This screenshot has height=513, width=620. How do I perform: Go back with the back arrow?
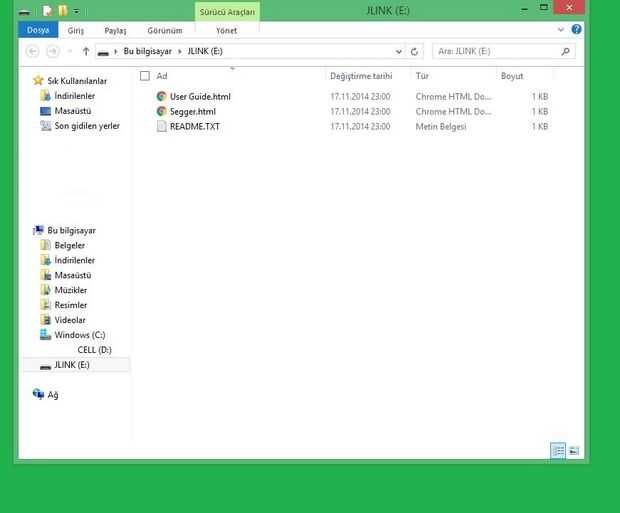32,51
